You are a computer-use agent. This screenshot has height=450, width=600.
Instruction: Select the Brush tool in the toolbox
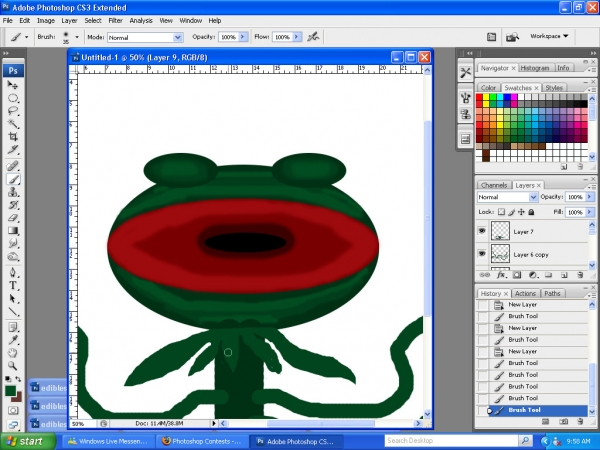[13, 179]
